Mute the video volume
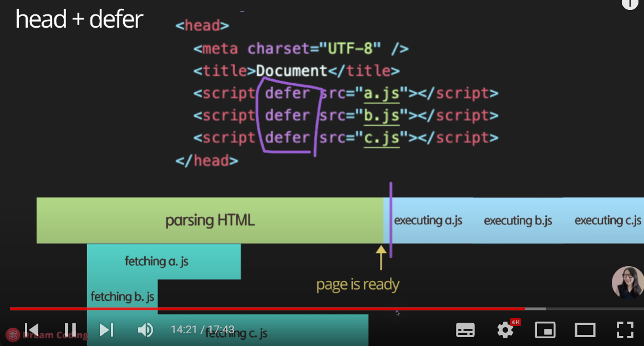This screenshot has width=644, height=346. pyautogui.click(x=145, y=330)
